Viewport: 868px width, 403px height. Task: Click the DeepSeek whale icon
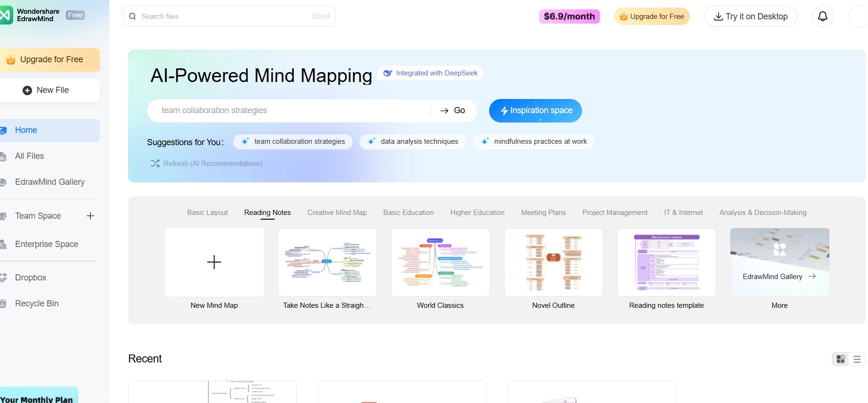pyautogui.click(x=388, y=73)
